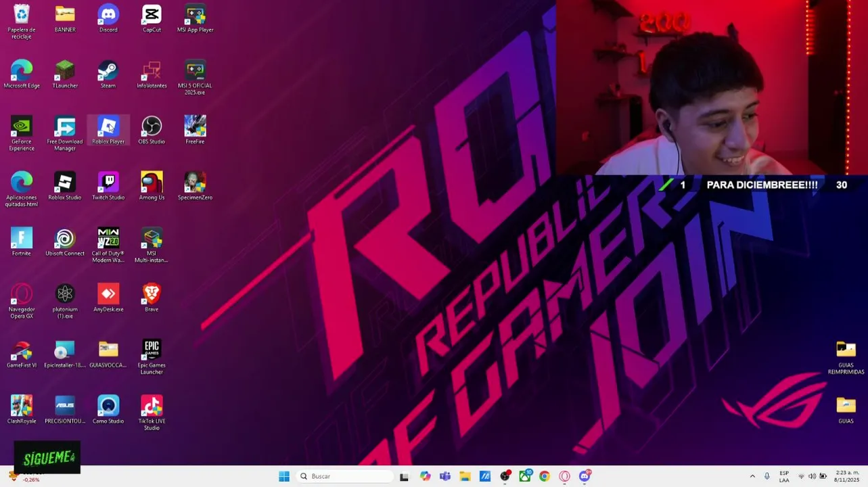Open Ubisoft Connect desktop shortcut
Image resolution: width=868 pixels, height=487 pixels.
point(65,242)
